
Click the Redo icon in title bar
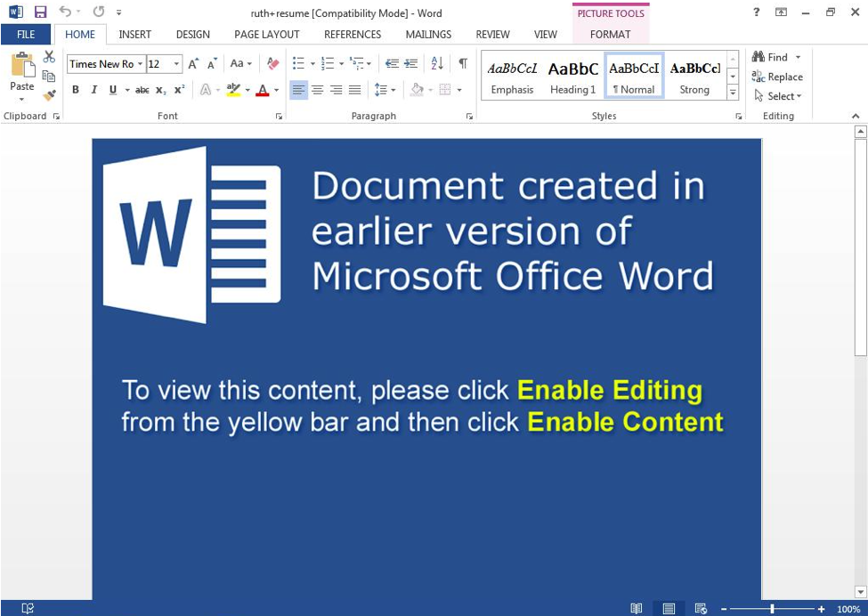click(99, 12)
